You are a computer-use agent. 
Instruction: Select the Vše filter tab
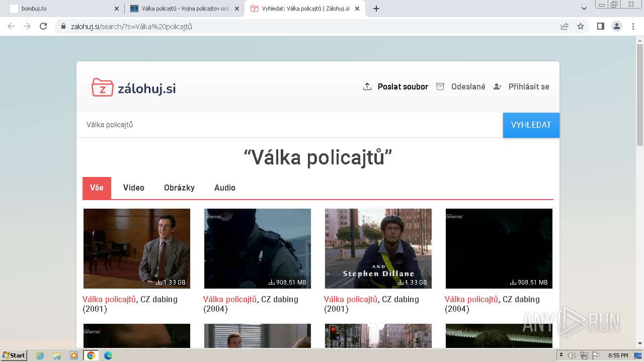point(97,188)
